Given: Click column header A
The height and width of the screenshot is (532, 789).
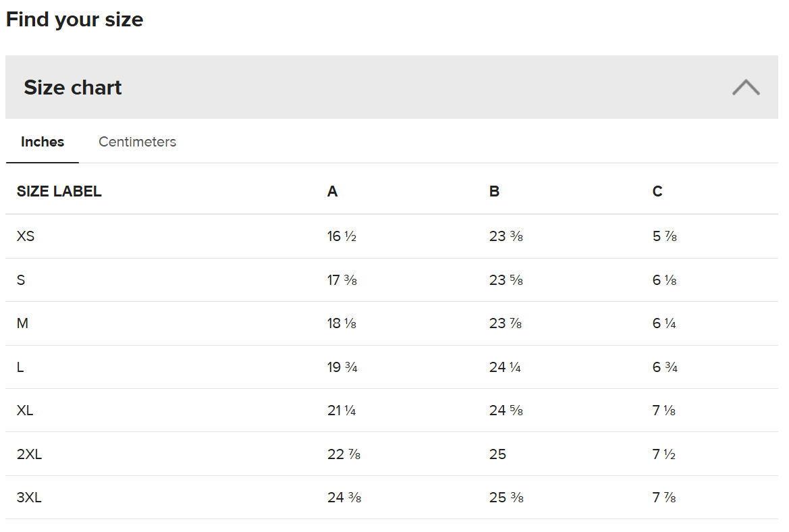Looking at the screenshot, I should point(332,192).
